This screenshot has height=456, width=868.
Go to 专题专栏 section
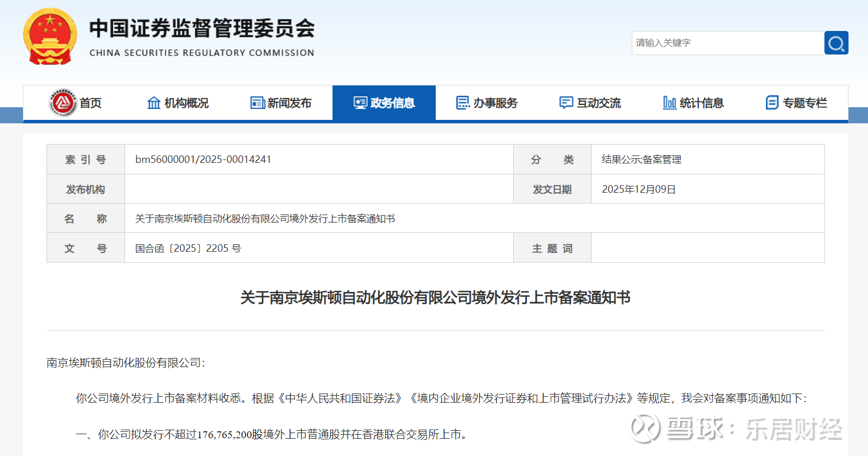(x=797, y=103)
